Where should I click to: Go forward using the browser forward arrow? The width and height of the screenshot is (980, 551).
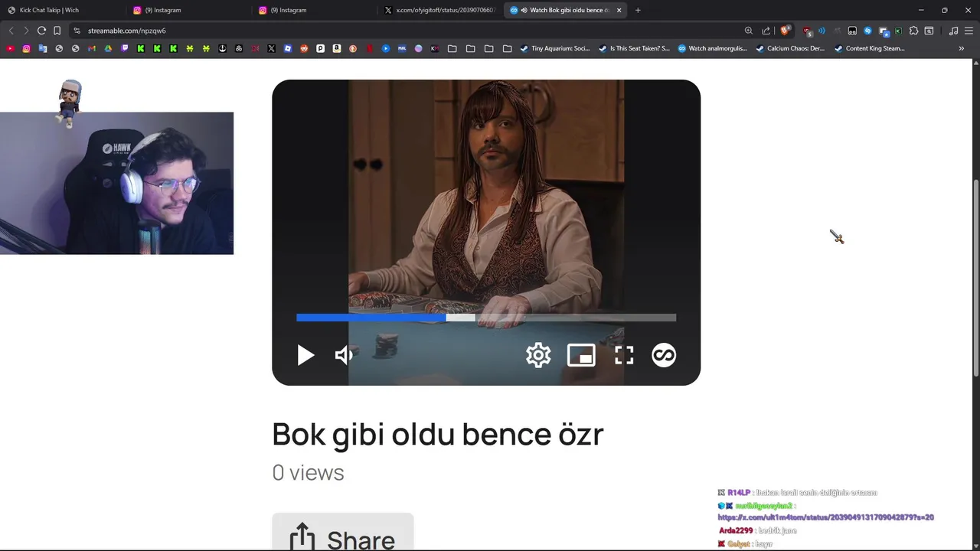(26, 31)
